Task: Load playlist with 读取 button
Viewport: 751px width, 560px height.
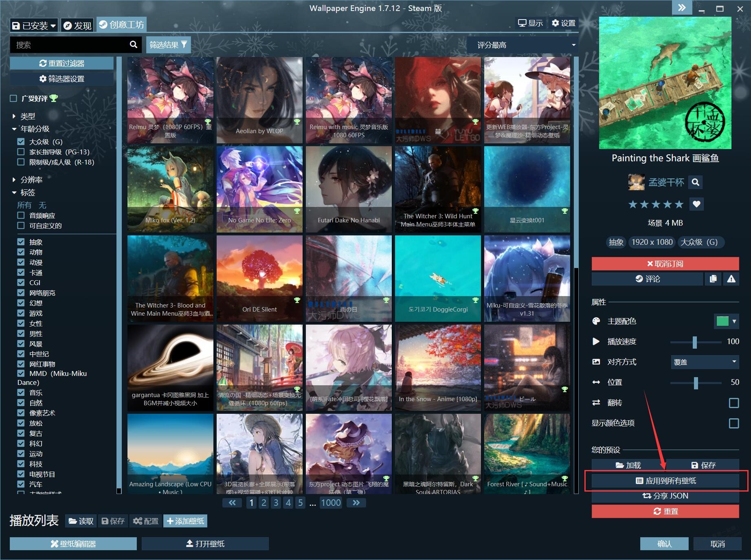Action: 81,521
